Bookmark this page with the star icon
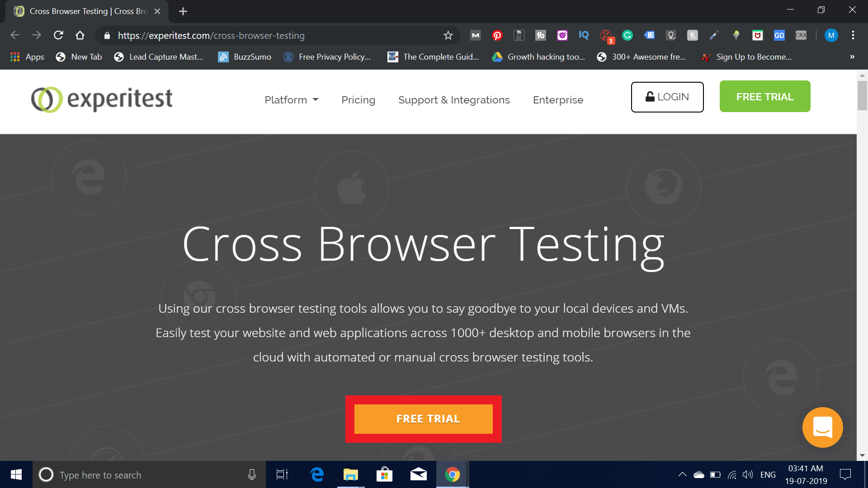 coord(448,35)
